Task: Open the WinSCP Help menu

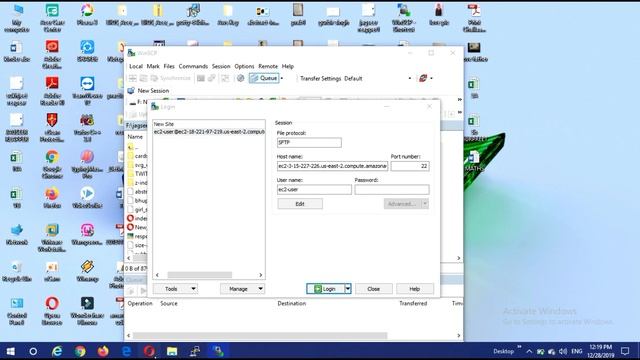Action: pyautogui.click(x=288, y=66)
